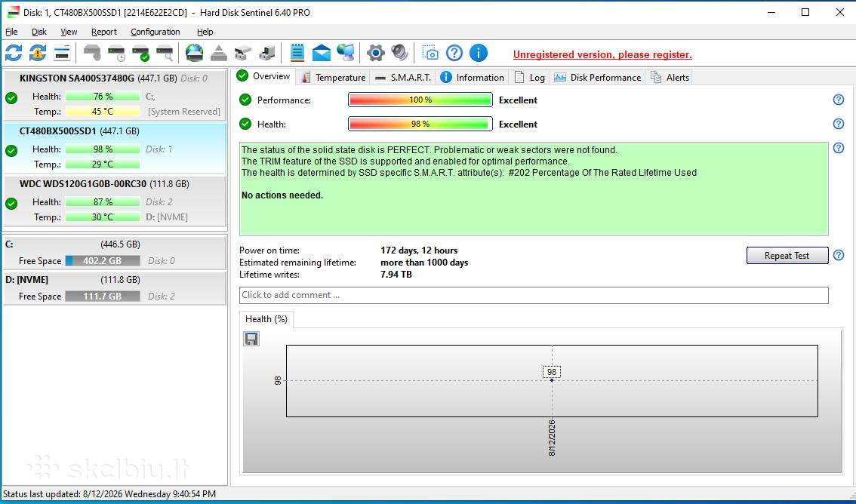Screen dimensions: 856x504
Task: Click the globe disk toolbar icon
Action: click(194, 53)
